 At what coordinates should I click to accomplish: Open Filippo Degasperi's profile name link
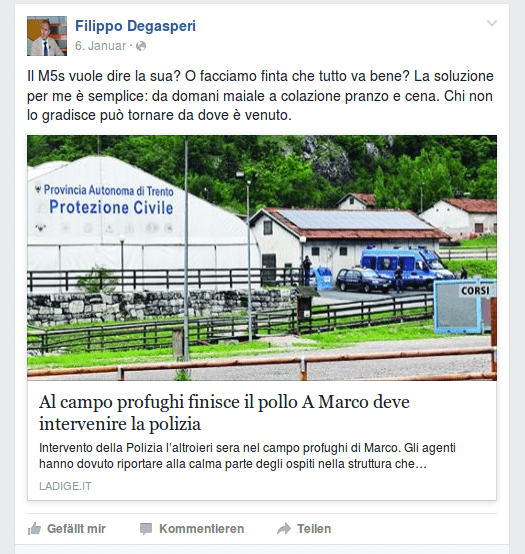(135, 26)
